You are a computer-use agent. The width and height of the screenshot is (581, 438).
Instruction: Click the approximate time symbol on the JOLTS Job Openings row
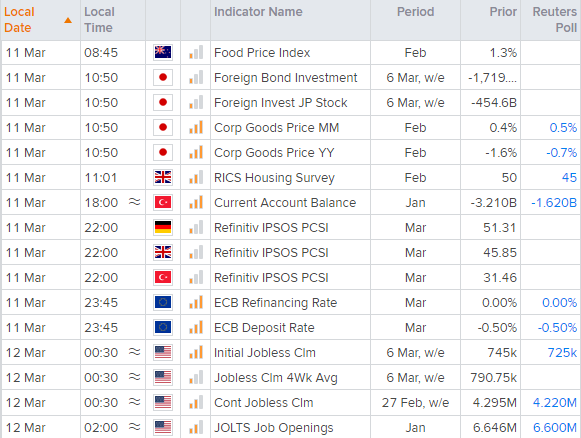click(x=135, y=427)
